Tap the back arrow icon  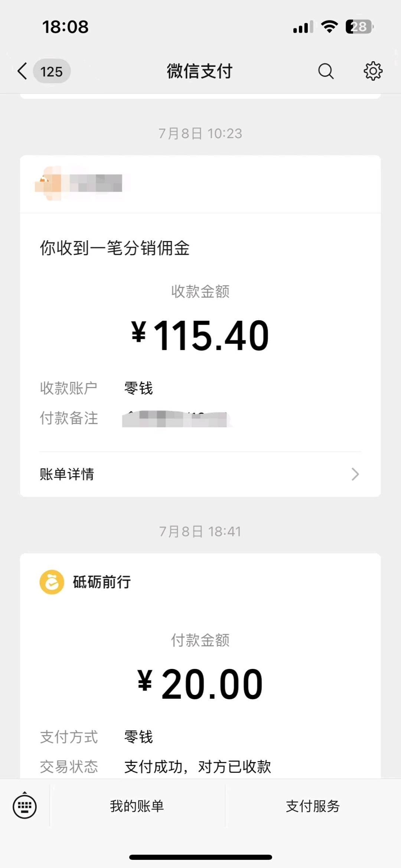point(22,71)
